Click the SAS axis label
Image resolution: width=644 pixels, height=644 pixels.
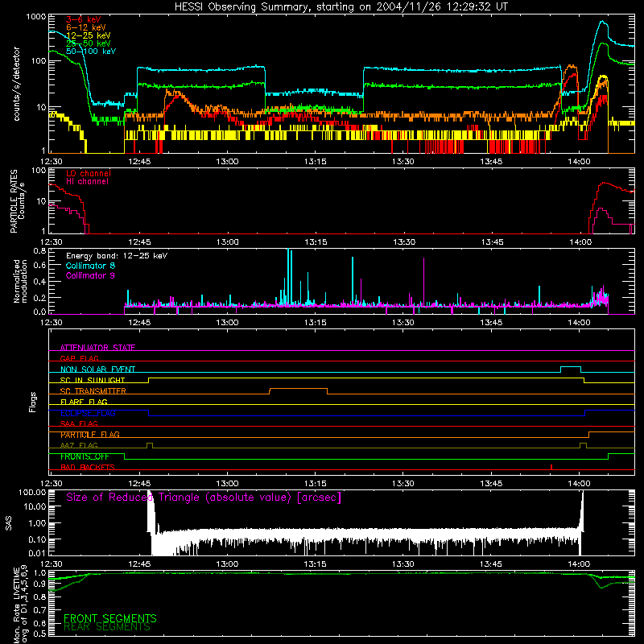[8, 523]
